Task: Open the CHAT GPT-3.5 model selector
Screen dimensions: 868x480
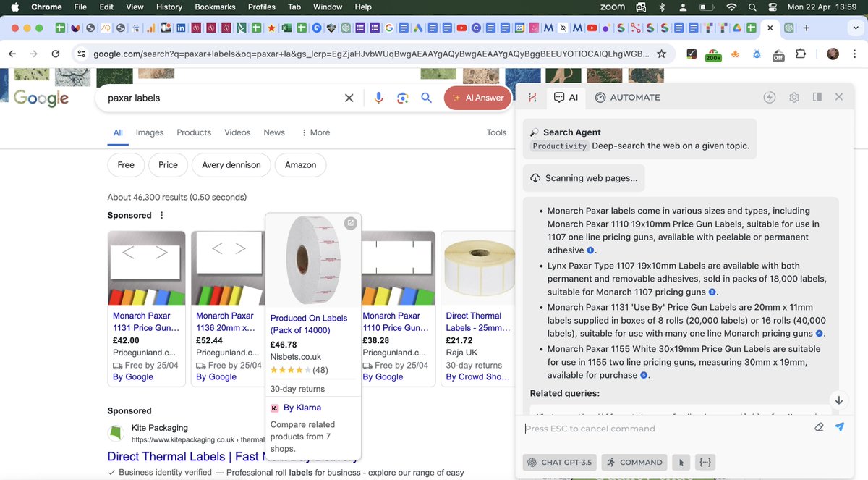Action: click(x=559, y=462)
